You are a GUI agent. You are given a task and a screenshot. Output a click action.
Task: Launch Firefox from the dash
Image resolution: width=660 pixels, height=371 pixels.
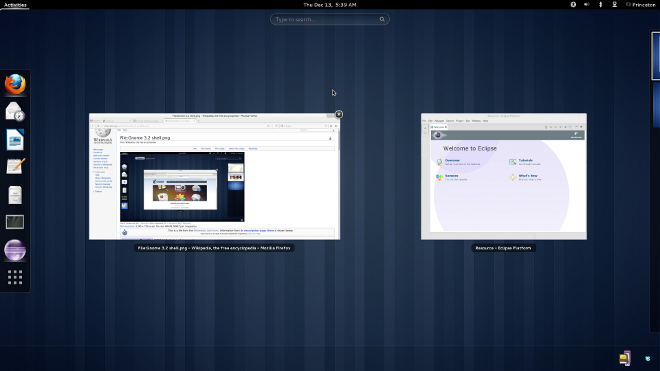pyautogui.click(x=15, y=85)
